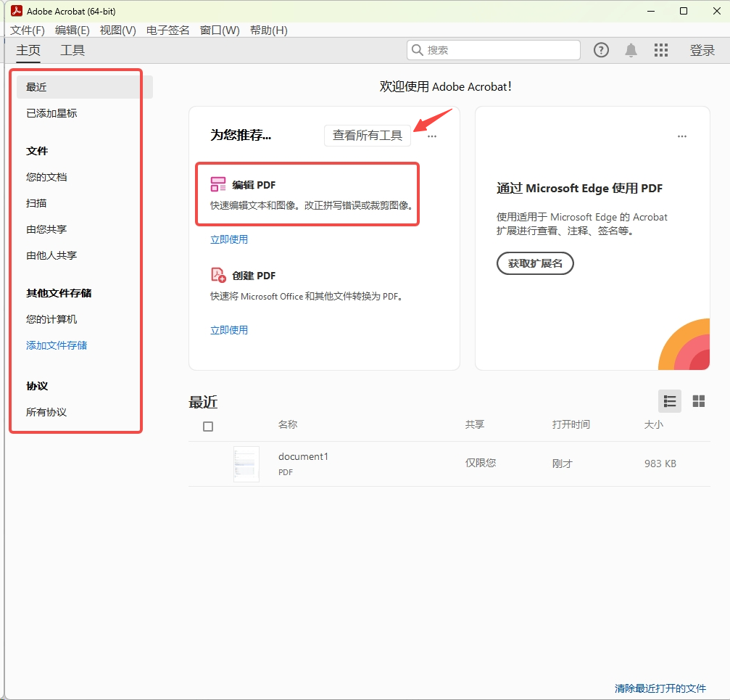Click the 创建 PDF tool icon

tap(218, 275)
